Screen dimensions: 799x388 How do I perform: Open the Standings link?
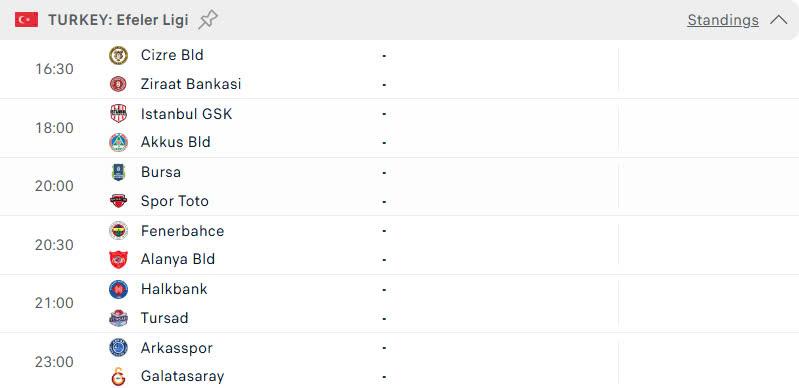click(723, 20)
